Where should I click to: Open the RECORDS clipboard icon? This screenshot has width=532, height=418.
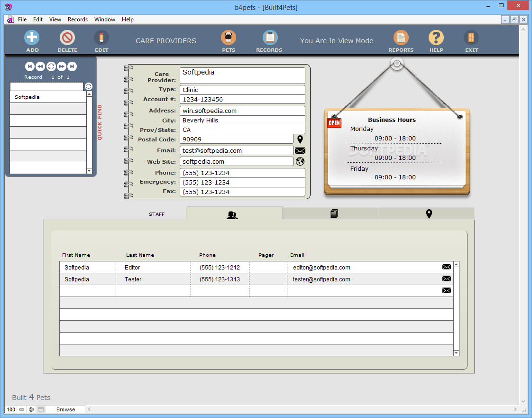pyautogui.click(x=270, y=37)
